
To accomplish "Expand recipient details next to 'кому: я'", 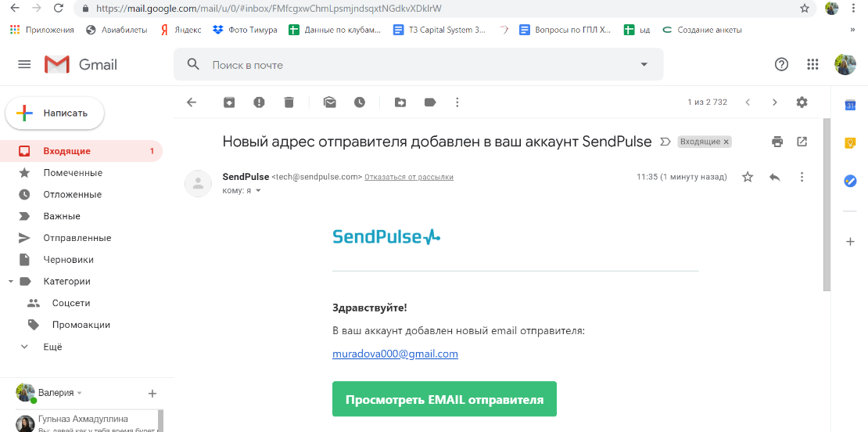I will coord(259,190).
